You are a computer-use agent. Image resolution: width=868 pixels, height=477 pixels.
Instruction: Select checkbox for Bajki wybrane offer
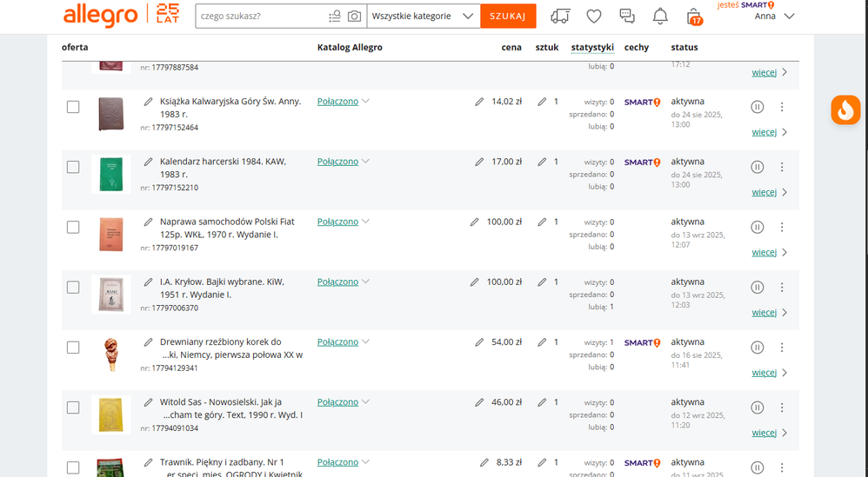(x=73, y=287)
